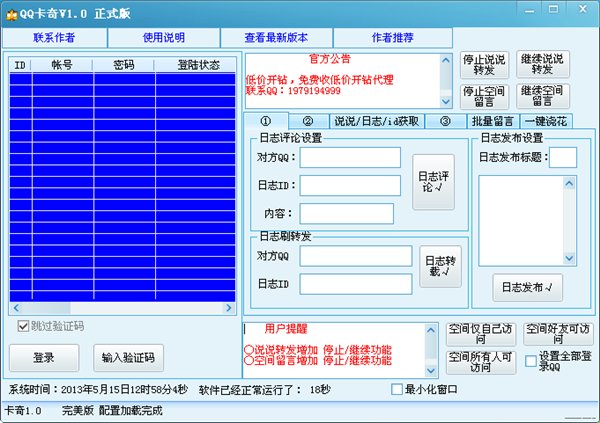The image size is (600, 423).
Task: Enable the 最小化窗口 checkbox
Action: click(x=397, y=389)
